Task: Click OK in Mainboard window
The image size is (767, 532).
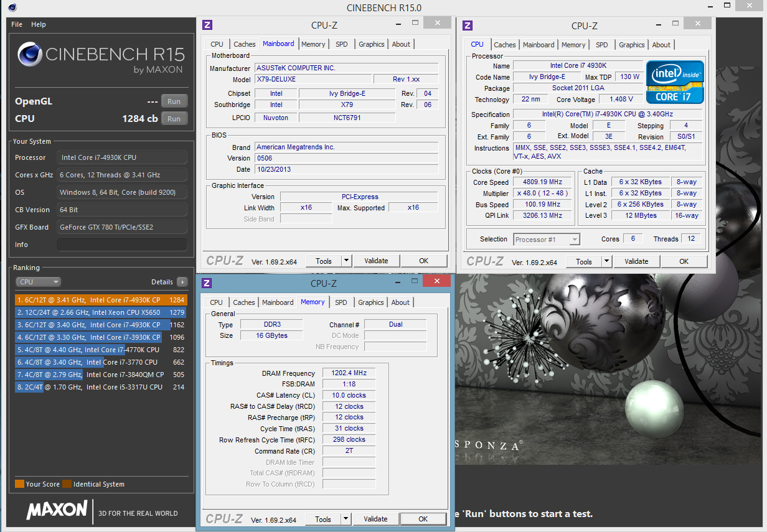Action: [423, 261]
